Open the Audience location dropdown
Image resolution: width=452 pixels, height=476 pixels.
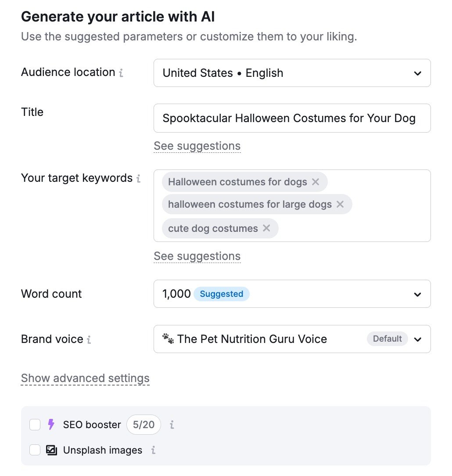click(417, 73)
